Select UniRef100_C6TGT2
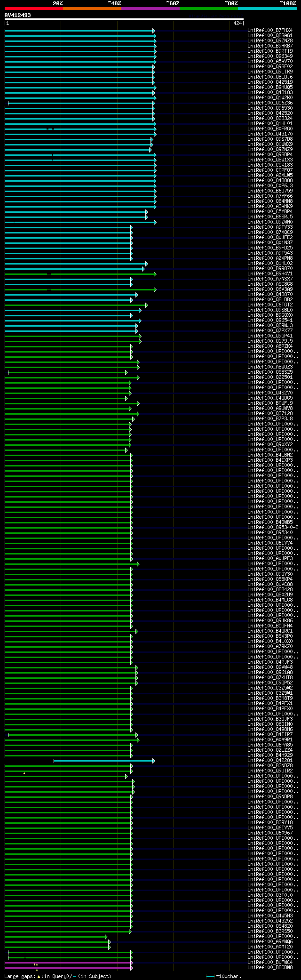This screenshot has height=980, width=301. 270,305
